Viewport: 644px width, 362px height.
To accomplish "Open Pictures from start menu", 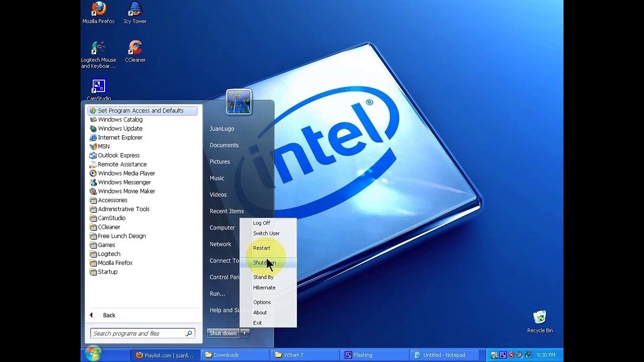I will (220, 162).
